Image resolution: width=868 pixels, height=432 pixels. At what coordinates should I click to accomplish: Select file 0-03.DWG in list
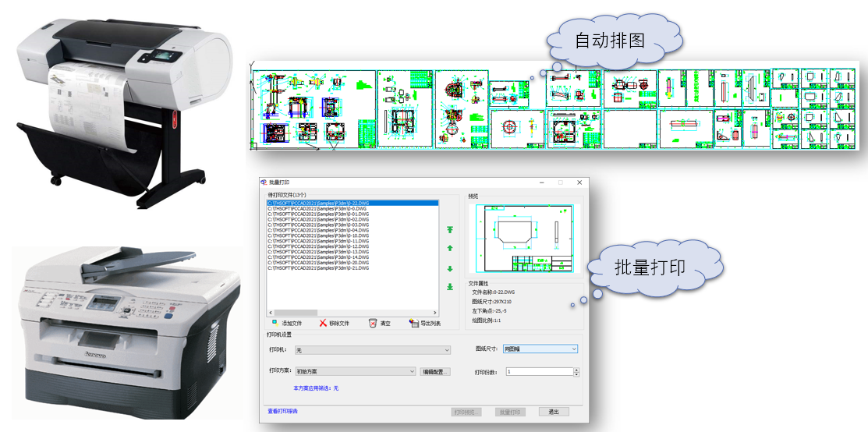[353, 225]
